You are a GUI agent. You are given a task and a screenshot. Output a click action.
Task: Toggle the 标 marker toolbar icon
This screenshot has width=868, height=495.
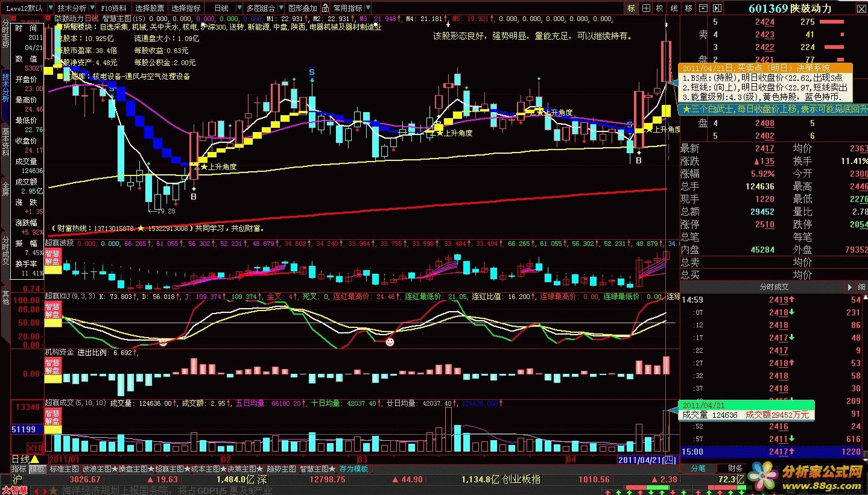(632, 8)
